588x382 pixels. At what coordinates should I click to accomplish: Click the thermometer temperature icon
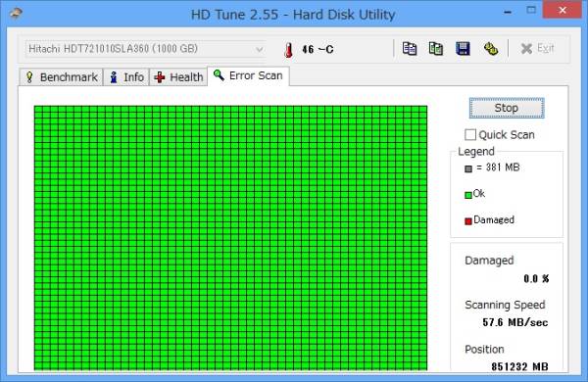click(288, 50)
